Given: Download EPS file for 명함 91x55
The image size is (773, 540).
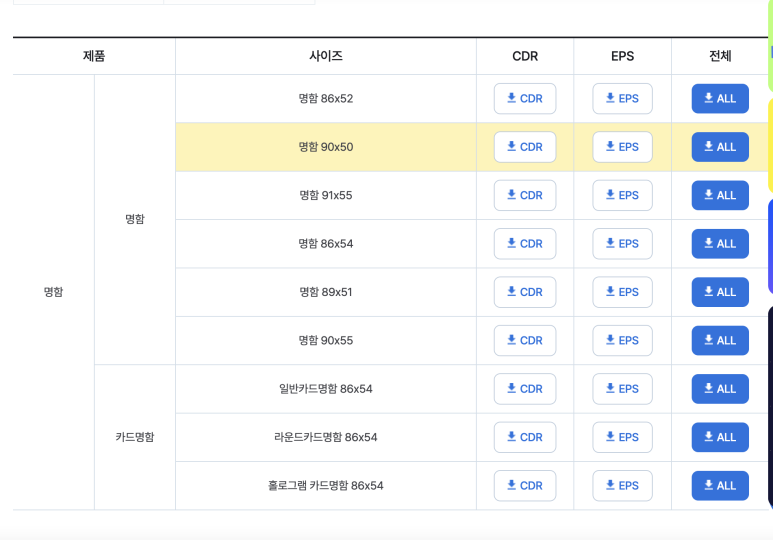Looking at the screenshot, I should (622, 195).
